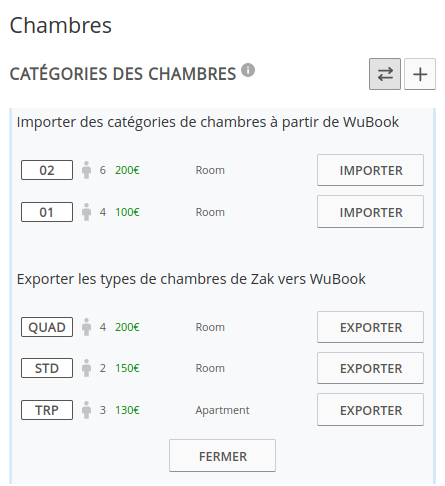
Task: Click the 130€ price of TRP
Action: (x=127, y=410)
